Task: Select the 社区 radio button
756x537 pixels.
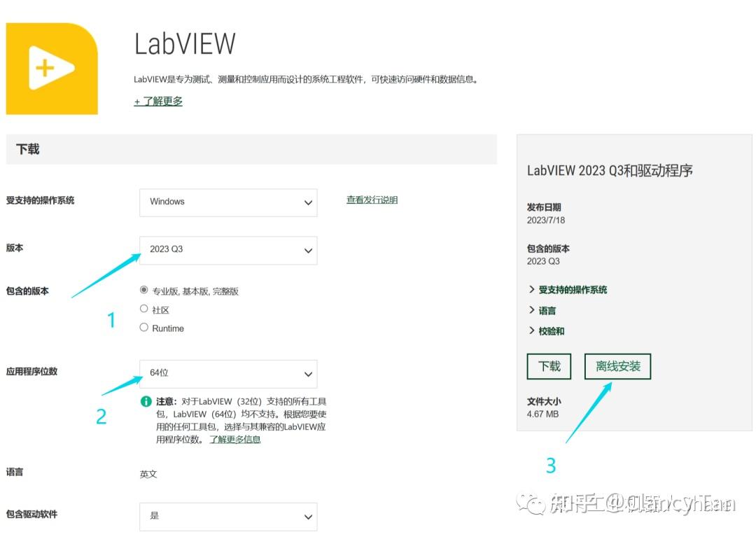Action: pyautogui.click(x=143, y=309)
